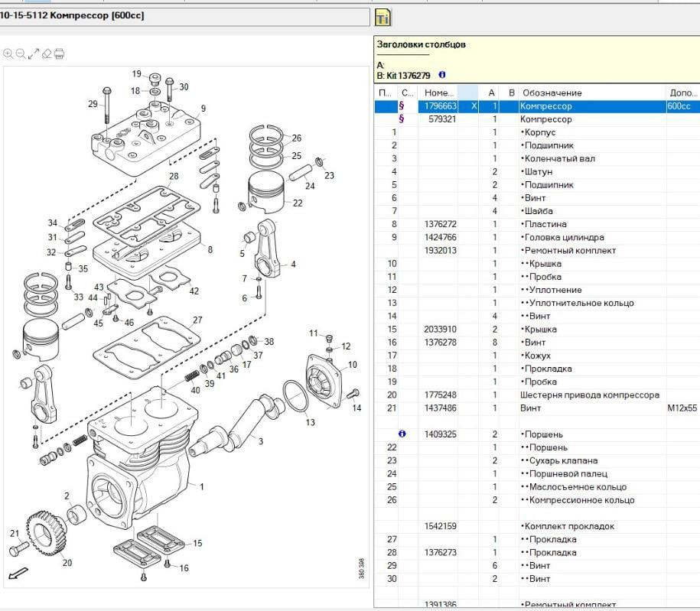Fit diagram to window with arrows icon
The height and width of the screenshot is (611, 700).
[34, 54]
